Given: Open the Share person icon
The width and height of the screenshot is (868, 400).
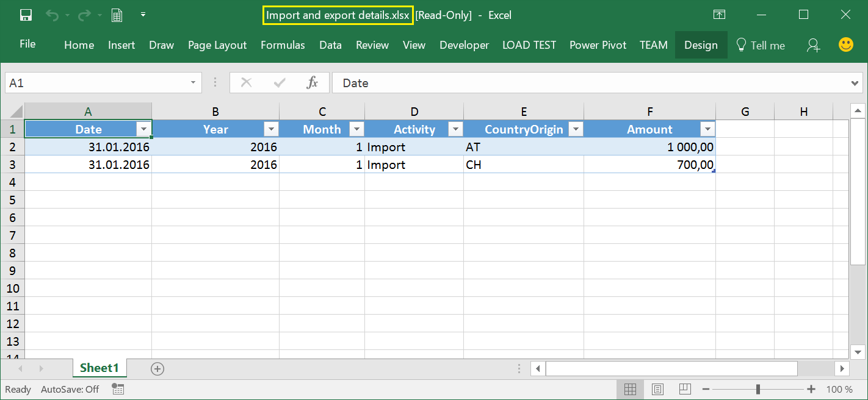Looking at the screenshot, I should [813, 45].
